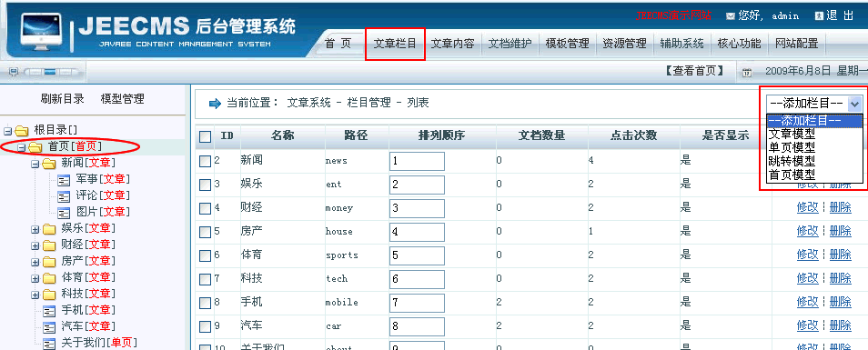The image size is (868, 350).
Task: Click the mail envelope icon beside the greeting
Action: point(731,16)
